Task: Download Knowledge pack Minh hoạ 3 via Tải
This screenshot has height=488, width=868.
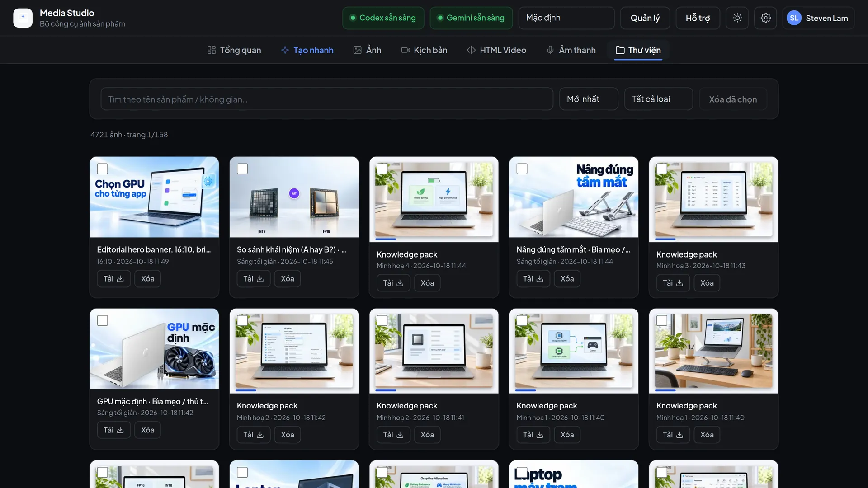Action: (x=673, y=283)
